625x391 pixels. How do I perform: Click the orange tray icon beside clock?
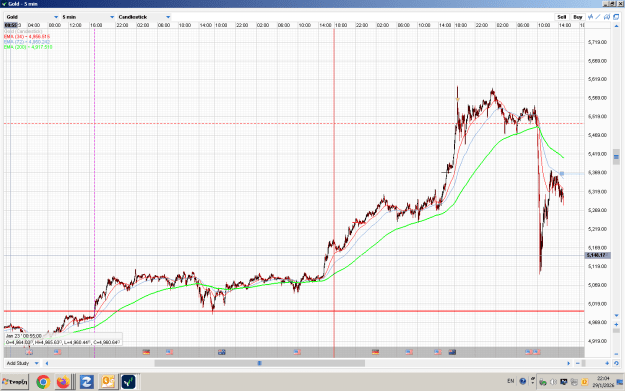(584, 382)
